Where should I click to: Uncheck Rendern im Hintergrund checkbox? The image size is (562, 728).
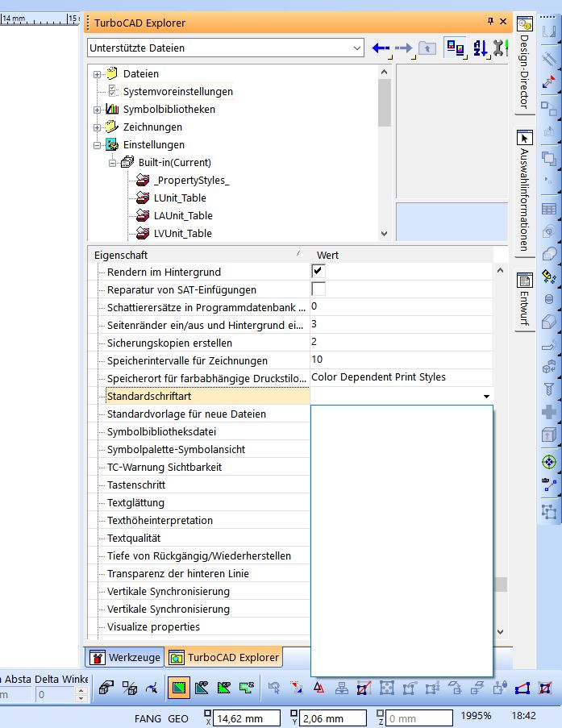coord(318,271)
